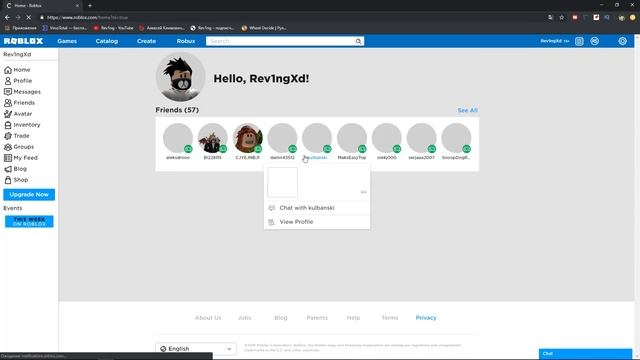Screen dimensions: 640x360
Task: Close the Home - Roblox tab
Action: pyautogui.click(x=77, y=6)
